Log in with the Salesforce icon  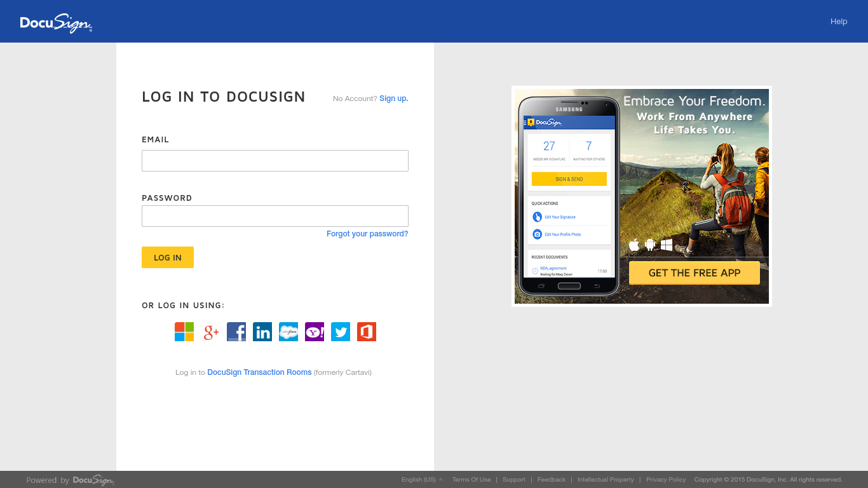coord(288,332)
